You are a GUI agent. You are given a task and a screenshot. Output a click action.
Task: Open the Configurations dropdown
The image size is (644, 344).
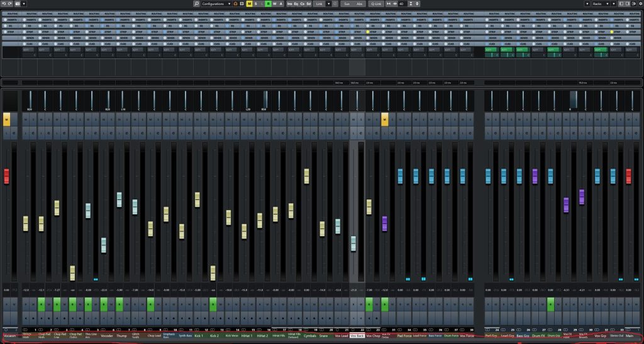tap(218, 4)
